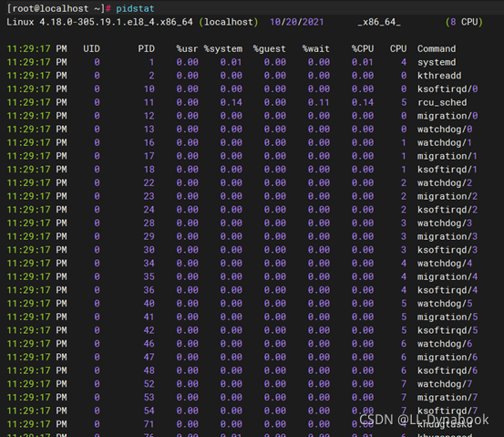The height and width of the screenshot is (437, 504).
Task: Select the kthreadd command name
Action: 439,76
